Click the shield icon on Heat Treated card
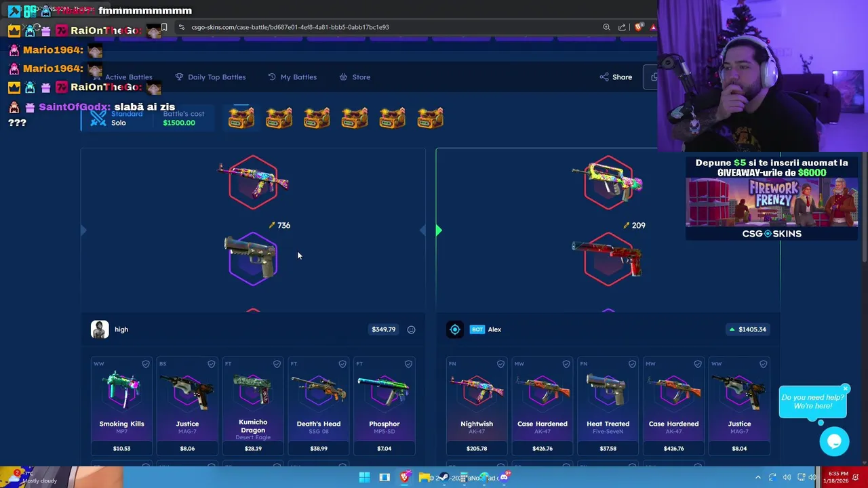The height and width of the screenshot is (488, 868). [632, 364]
